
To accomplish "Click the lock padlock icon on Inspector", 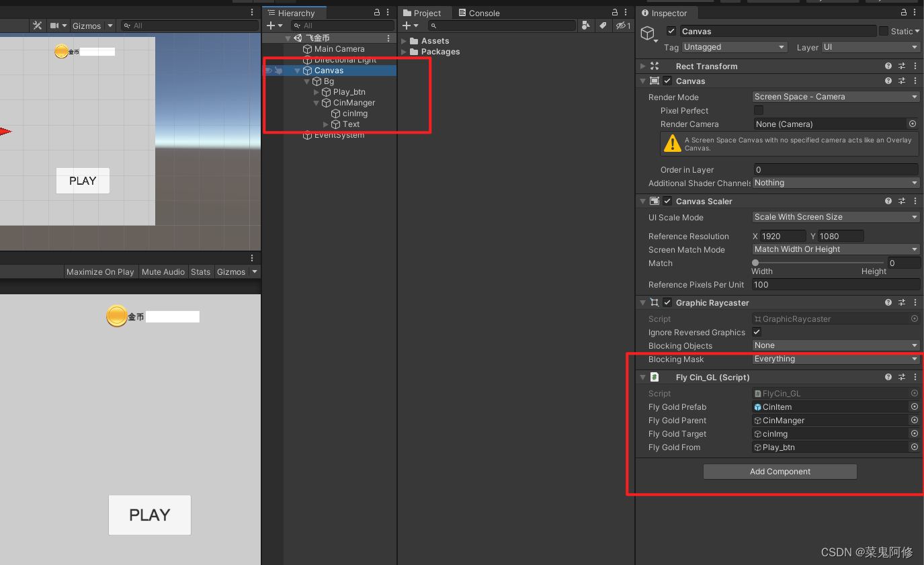I will tap(903, 12).
